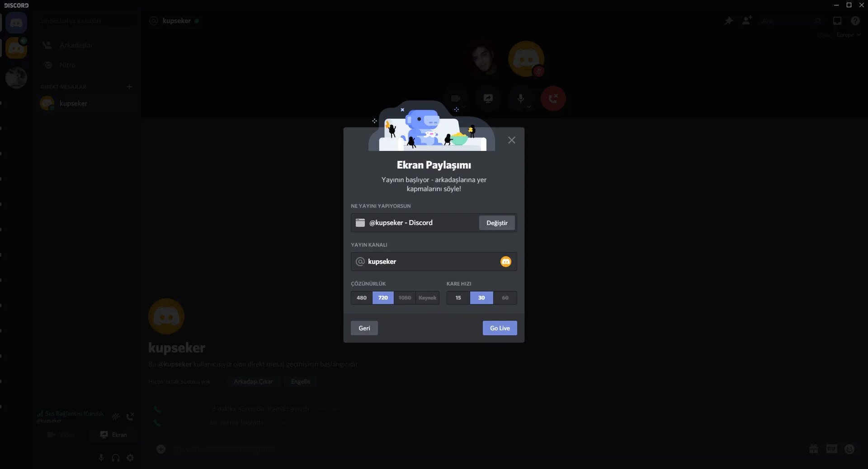The height and width of the screenshot is (469, 868).
Task: Click the large kupseker profile avatar
Action: point(166,316)
